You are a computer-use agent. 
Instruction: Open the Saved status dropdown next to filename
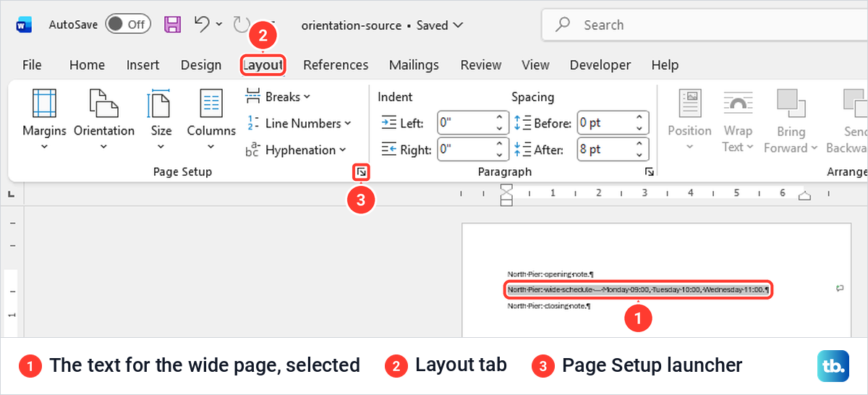458,25
